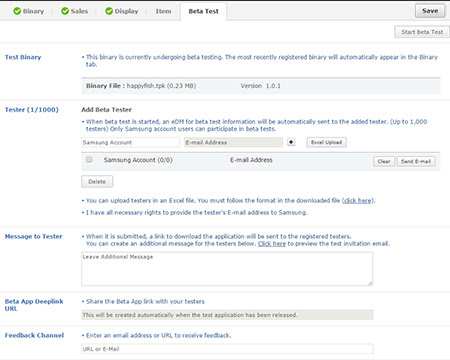
Task: Click the 'E-mail Address' column header
Action: 251,160
